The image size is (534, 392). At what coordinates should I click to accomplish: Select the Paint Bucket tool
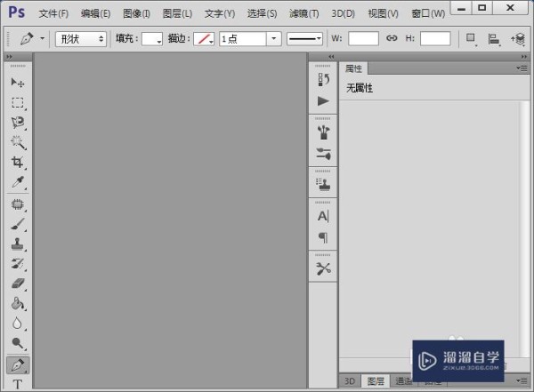click(18, 303)
